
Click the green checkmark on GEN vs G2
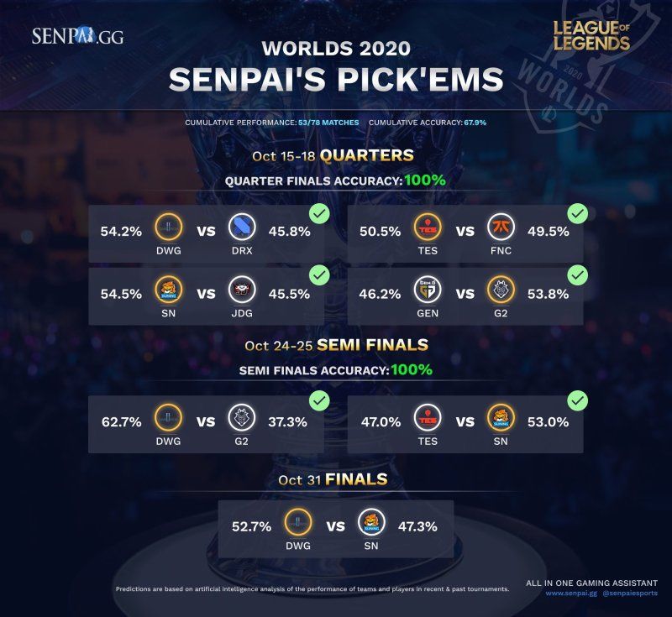pyautogui.click(x=578, y=275)
